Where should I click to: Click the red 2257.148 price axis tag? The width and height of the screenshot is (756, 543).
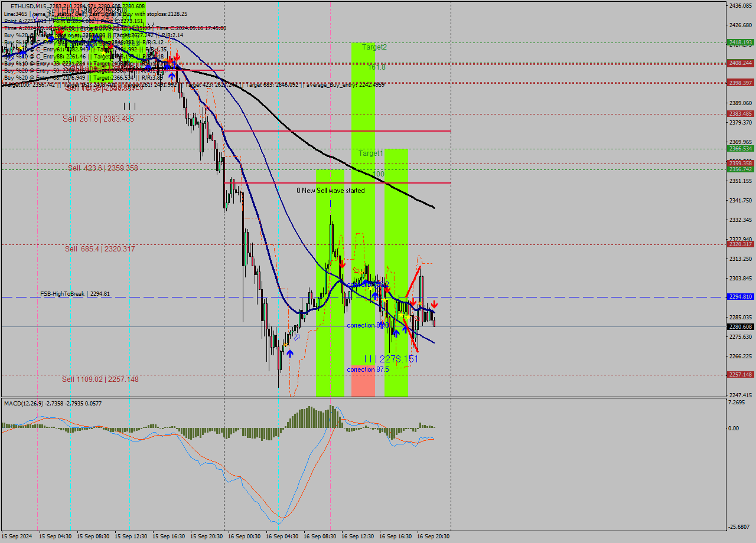741,375
